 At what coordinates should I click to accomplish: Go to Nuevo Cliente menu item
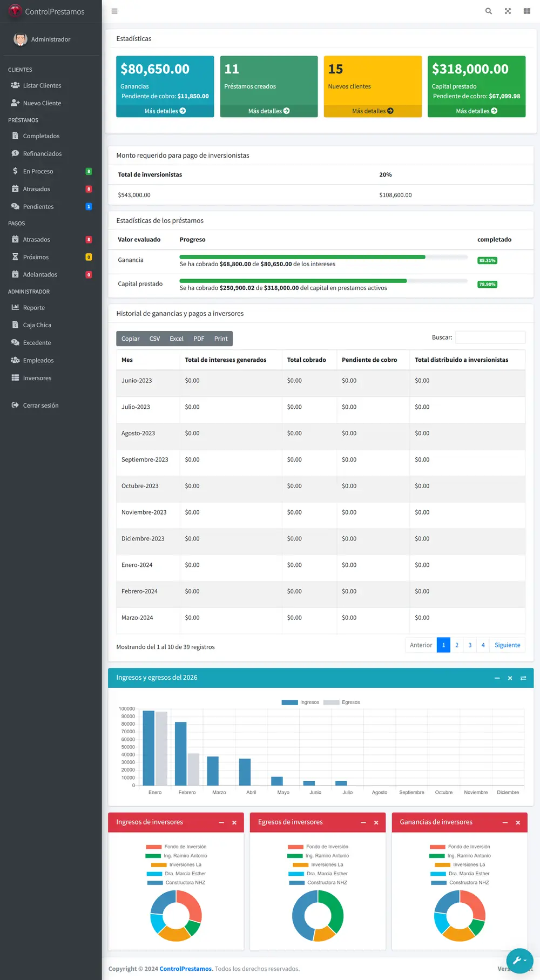click(51, 103)
